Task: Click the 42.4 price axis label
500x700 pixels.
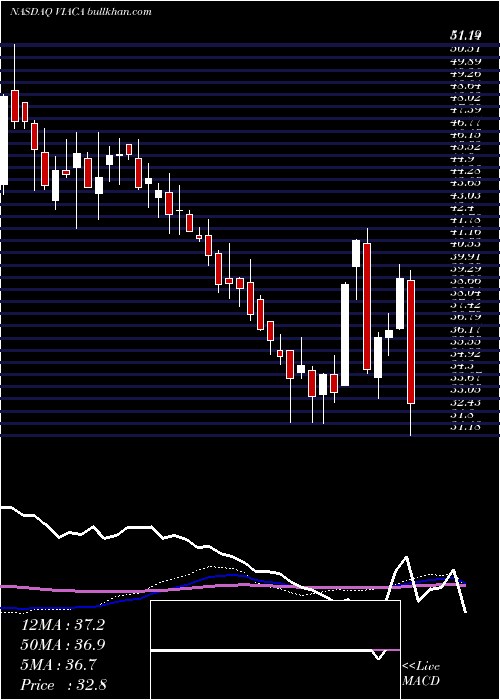Action: (461, 207)
